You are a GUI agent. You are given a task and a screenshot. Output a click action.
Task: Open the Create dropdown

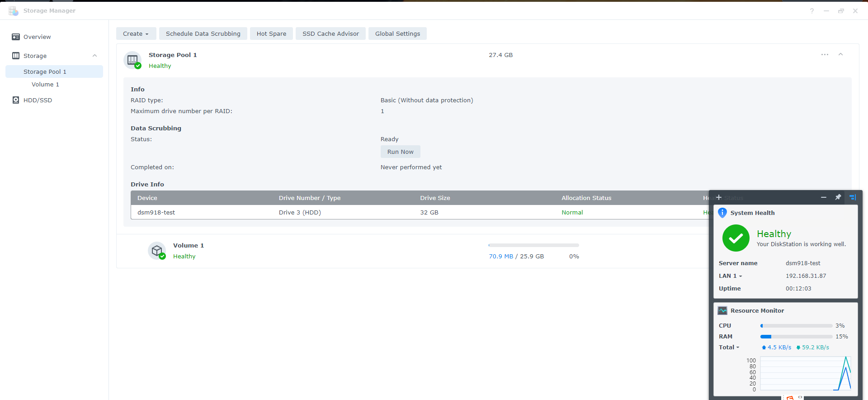136,33
